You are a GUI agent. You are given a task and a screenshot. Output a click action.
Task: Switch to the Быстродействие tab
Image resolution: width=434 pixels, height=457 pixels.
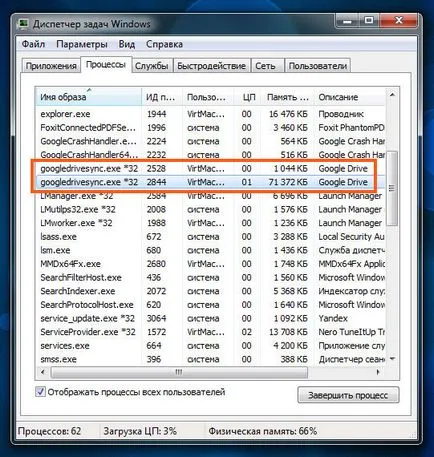212,66
